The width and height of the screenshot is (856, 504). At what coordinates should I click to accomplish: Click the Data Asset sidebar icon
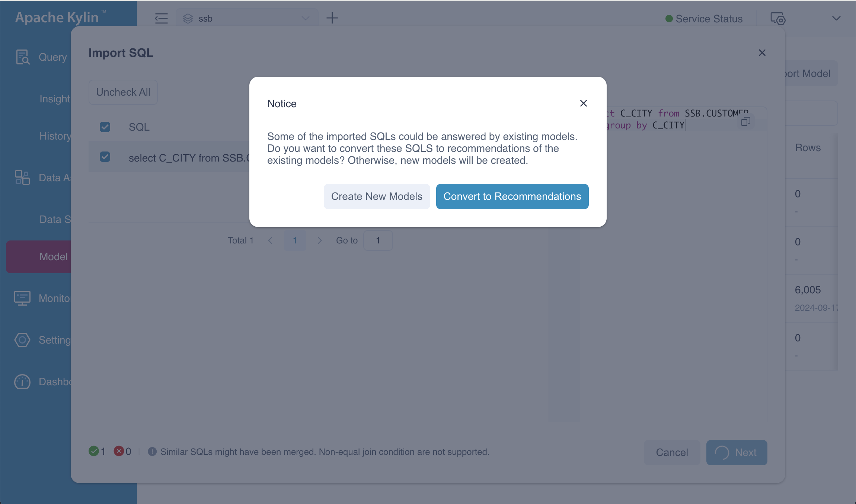22,178
